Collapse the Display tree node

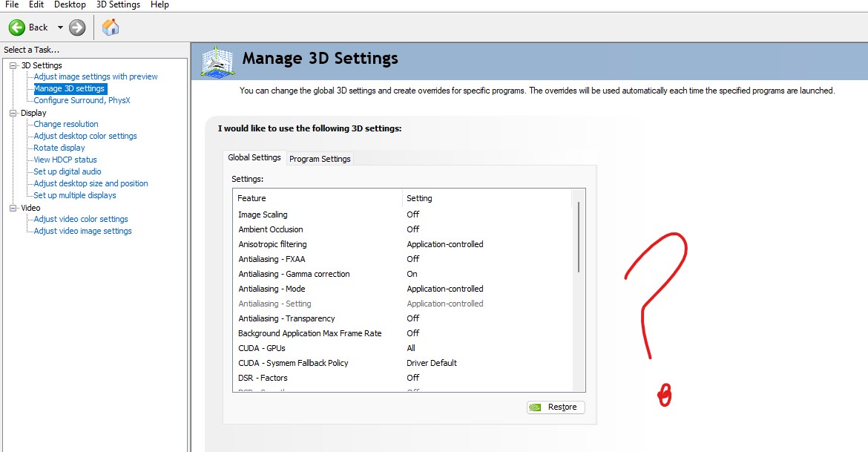point(13,113)
